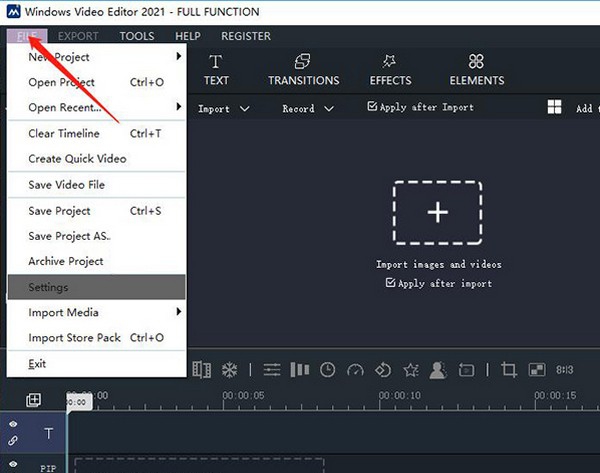This screenshot has height=473, width=600.
Task: Click the film strip split icon
Action: coord(202,370)
